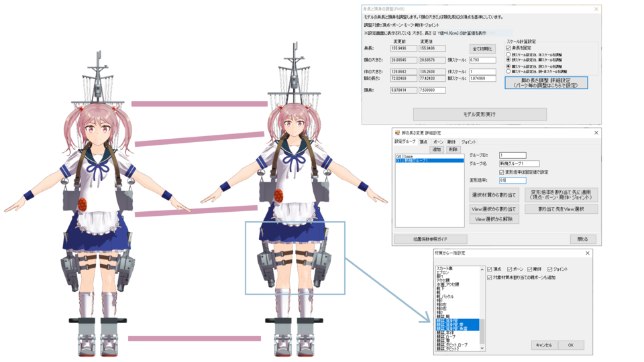Click the 閉じる button
The image size is (644, 362).
[583, 239]
